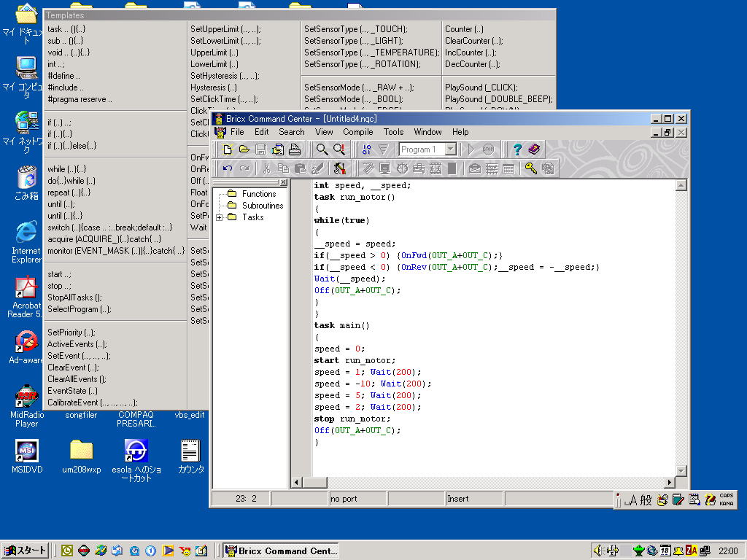Click the Print toolbar icon
The width and height of the screenshot is (747, 560).
click(x=295, y=149)
